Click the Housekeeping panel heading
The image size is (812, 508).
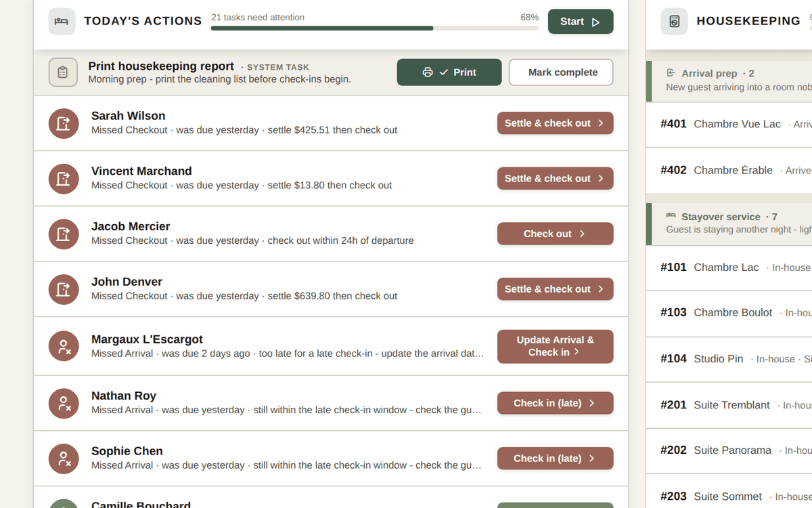pyautogui.click(x=748, y=21)
